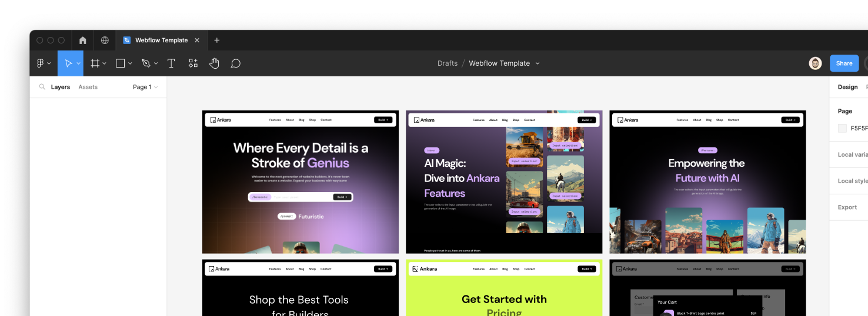Click Ankara logo in Empowering the Future frame
The image size is (868, 316).
pyautogui.click(x=627, y=120)
